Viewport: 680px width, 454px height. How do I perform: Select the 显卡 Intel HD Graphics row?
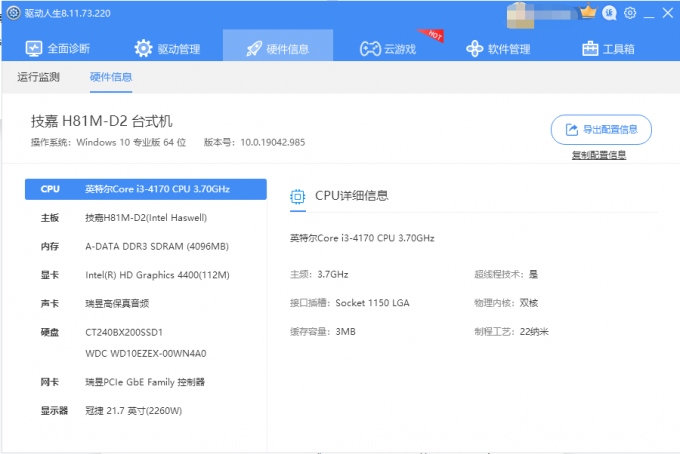[x=145, y=275]
